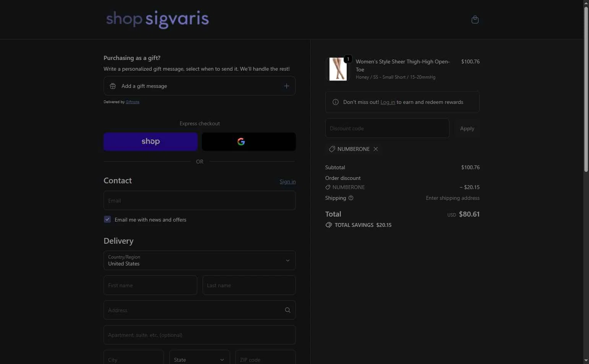Click the First name field
Image resolution: width=589 pixels, height=364 pixels.
pos(150,285)
